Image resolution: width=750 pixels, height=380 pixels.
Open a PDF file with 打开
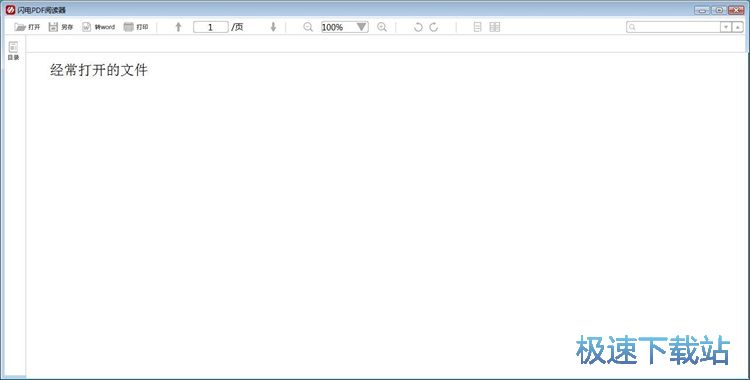pos(27,27)
